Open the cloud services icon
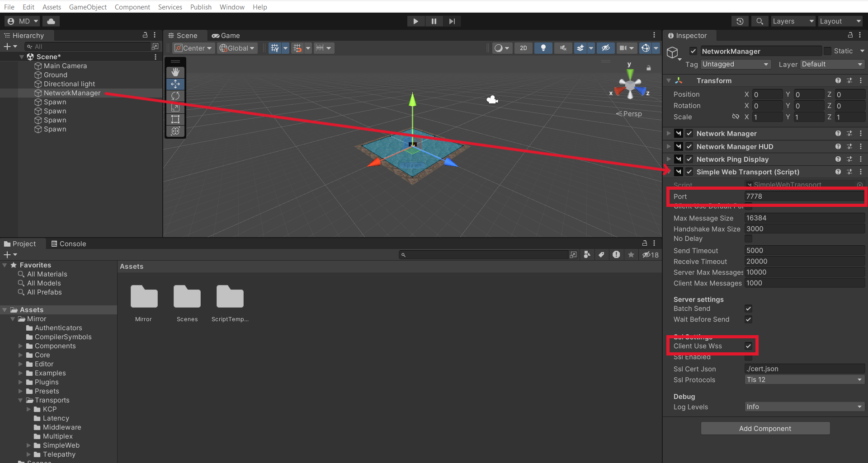This screenshot has height=463, width=868. click(51, 21)
